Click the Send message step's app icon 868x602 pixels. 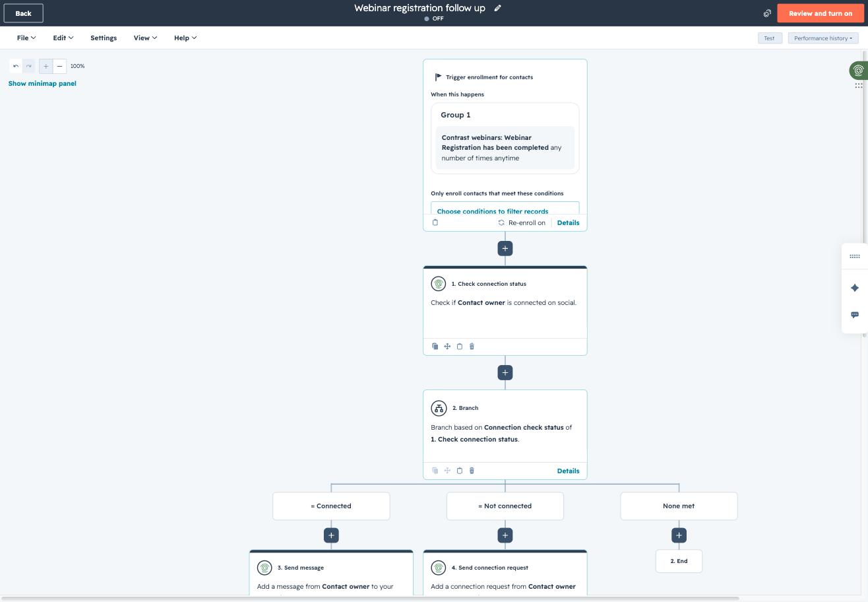pyautogui.click(x=264, y=568)
